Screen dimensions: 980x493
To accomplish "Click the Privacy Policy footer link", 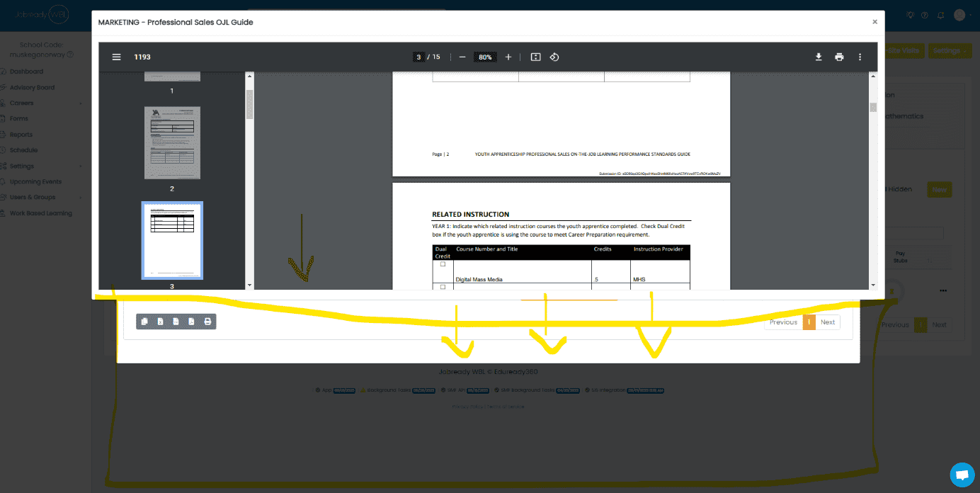I will click(x=467, y=407).
